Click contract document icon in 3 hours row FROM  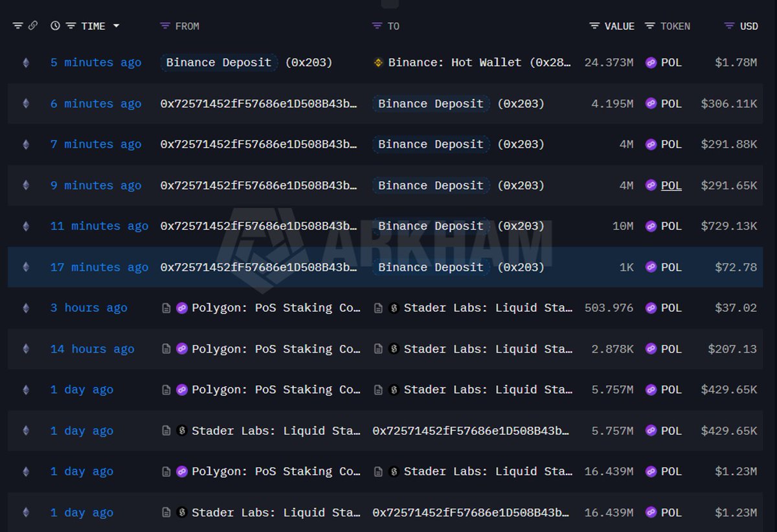166,308
